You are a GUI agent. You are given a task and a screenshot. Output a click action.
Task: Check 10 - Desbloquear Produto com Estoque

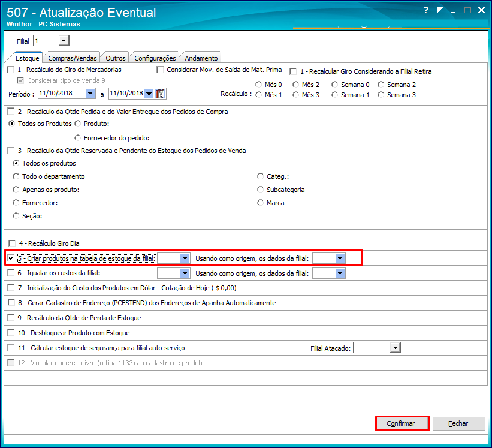click(x=11, y=333)
